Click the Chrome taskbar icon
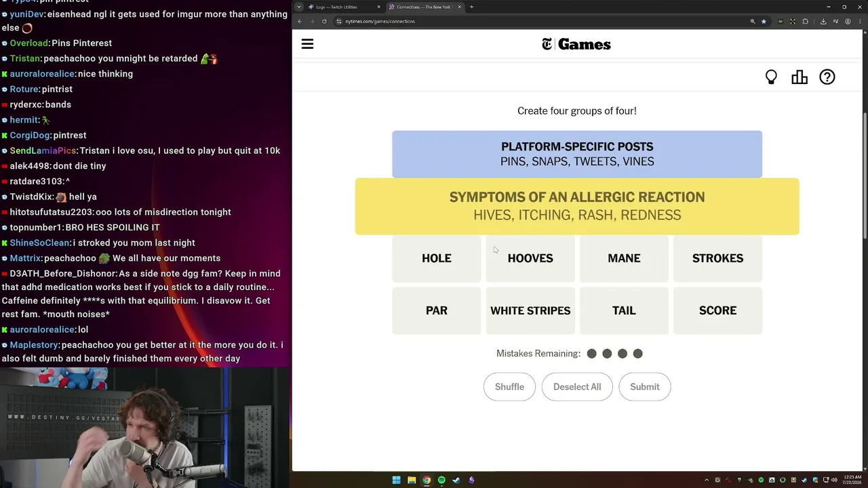Image resolution: width=868 pixels, height=488 pixels. [x=427, y=480]
